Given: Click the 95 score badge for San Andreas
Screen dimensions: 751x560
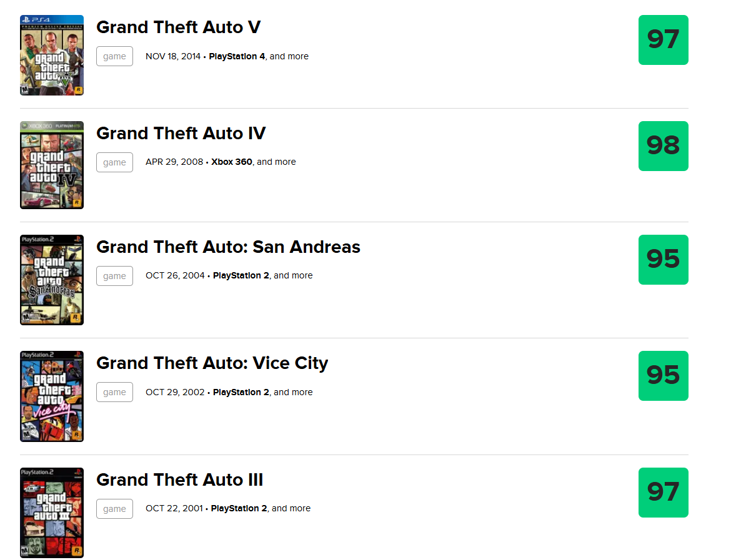Looking at the screenshot, I should coord(664,260).
